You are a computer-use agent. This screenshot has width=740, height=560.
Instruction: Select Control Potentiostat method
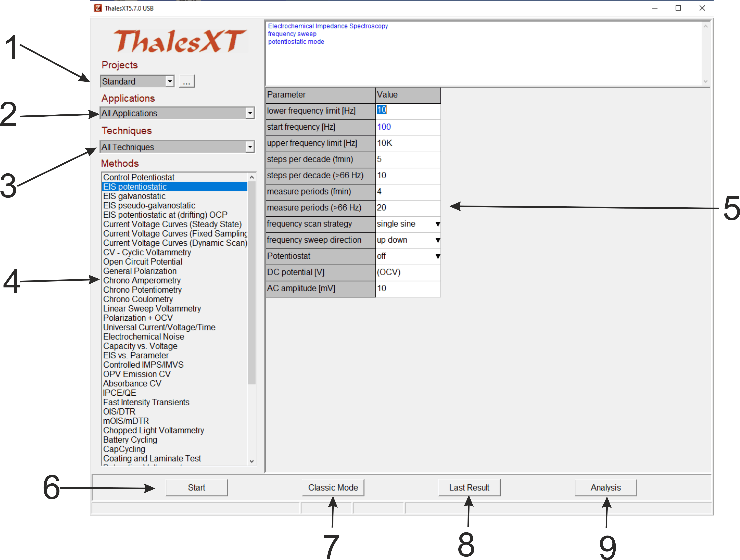coord(175,177)
